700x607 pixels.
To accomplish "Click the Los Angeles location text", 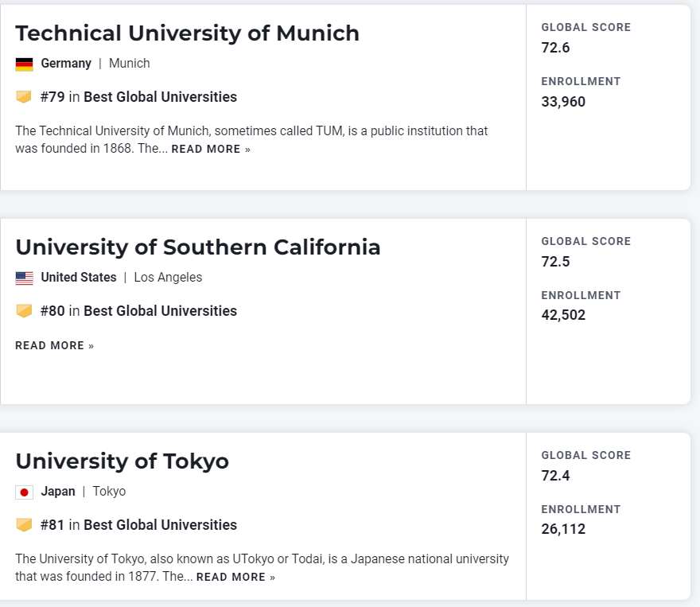I will [168, 278].
